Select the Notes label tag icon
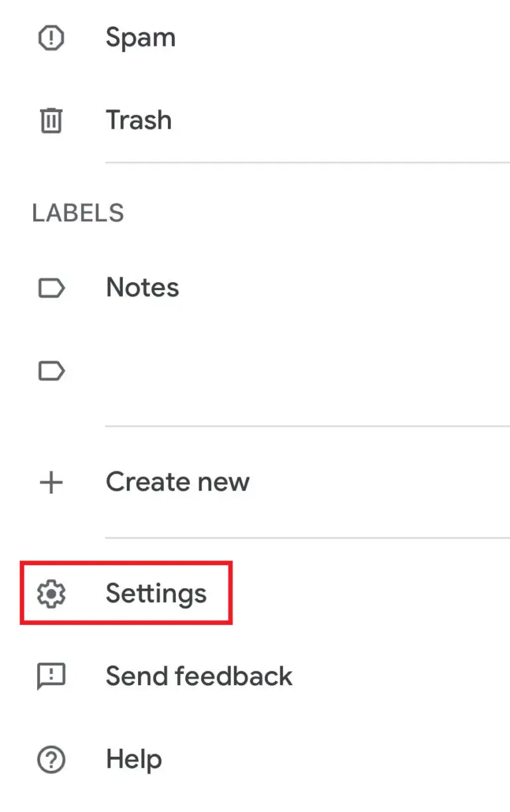Image resolution: width=510 pixels, height=812 pixels. tap(51, 287)
